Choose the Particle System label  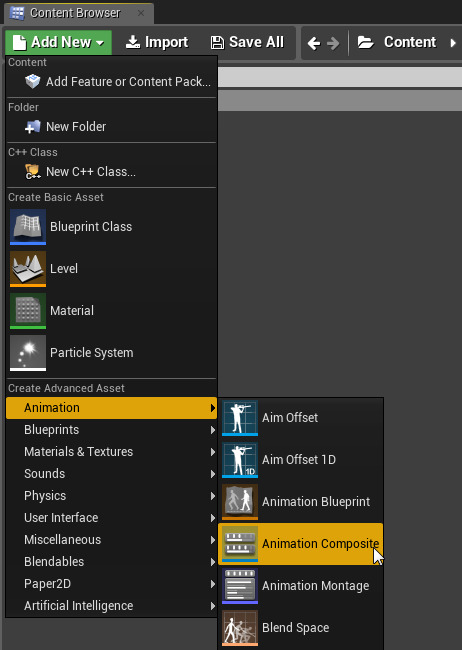[x=92, y=353]
